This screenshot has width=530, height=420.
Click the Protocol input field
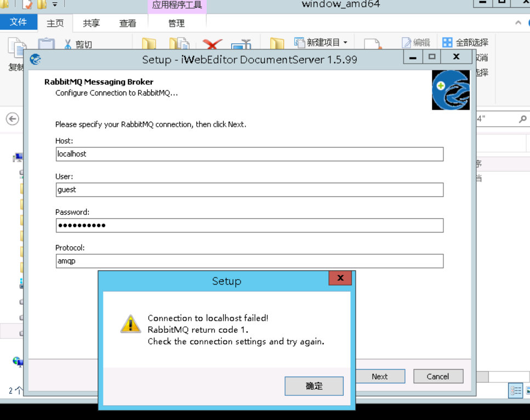(x=249, y=261)
